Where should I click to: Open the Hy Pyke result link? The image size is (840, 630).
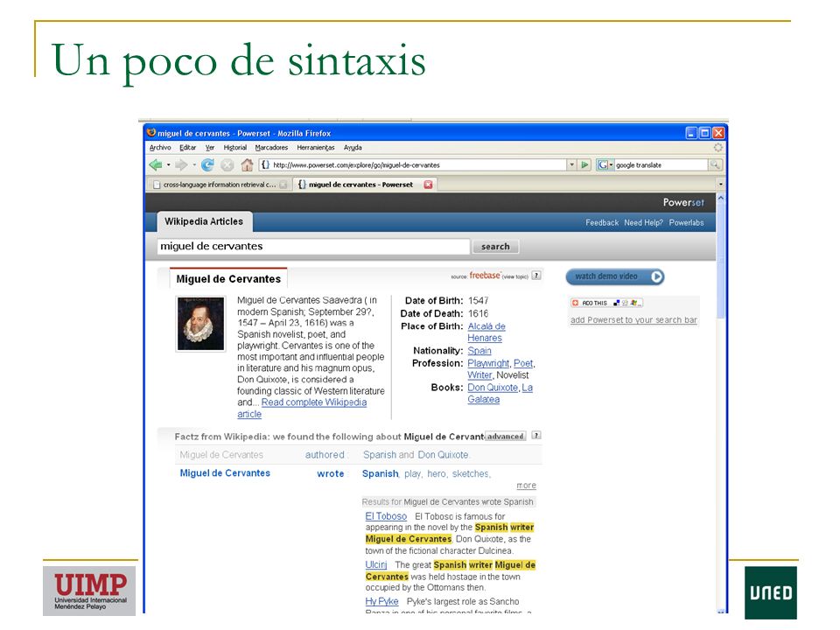382,601
